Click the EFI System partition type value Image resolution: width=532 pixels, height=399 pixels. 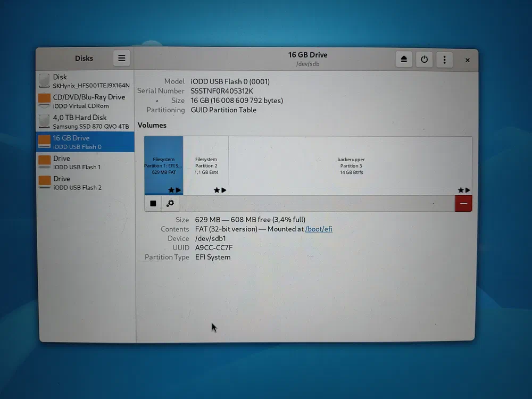point(213,257)
